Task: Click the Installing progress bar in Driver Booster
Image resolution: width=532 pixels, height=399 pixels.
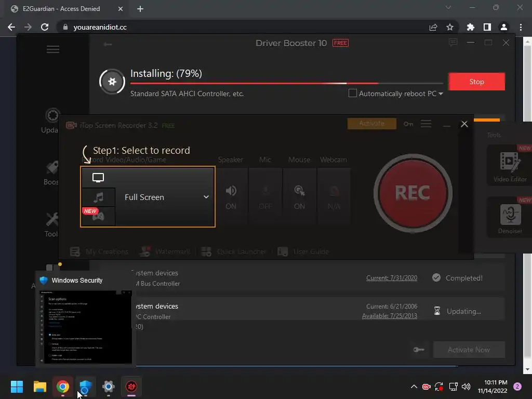Action: pyautogui.click(x=287, y=83)
